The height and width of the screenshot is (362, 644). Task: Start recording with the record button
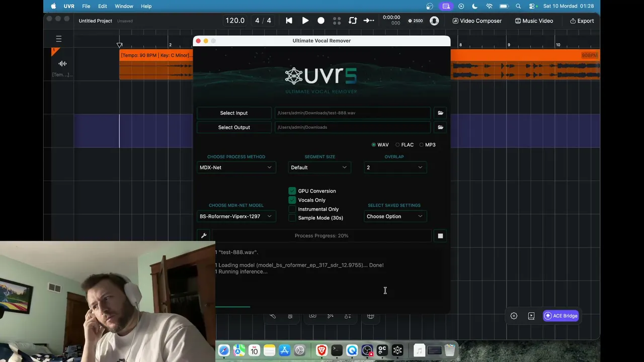(321, 21)
